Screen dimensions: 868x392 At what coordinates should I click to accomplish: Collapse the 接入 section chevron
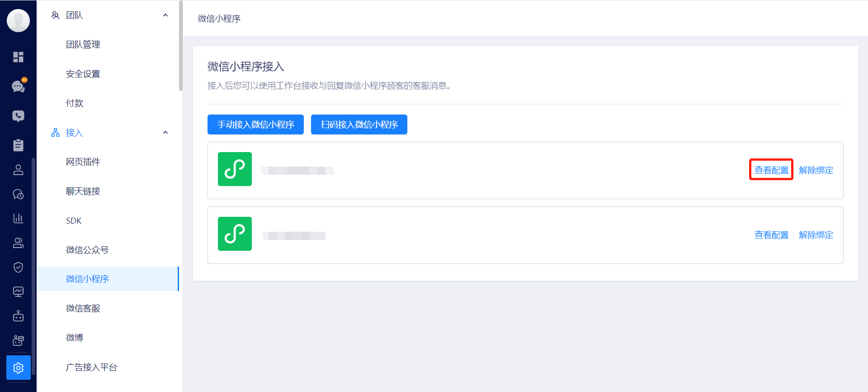tap(165, 133)
